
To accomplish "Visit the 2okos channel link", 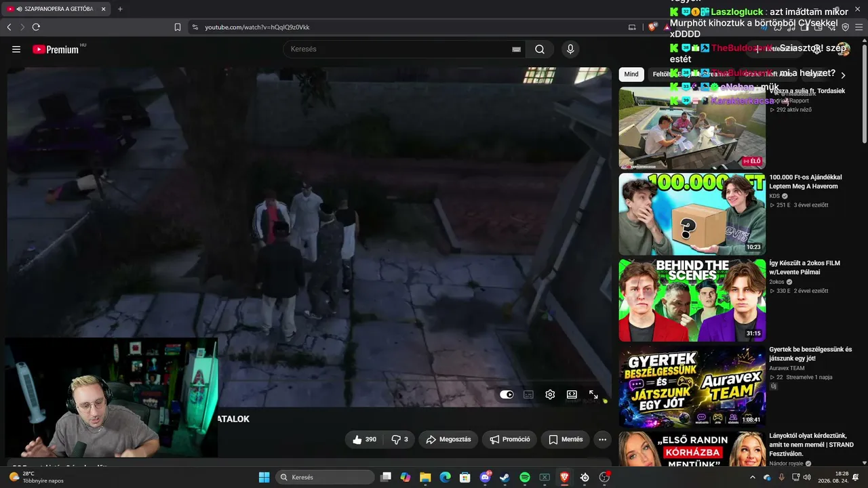I will [776, 282].
